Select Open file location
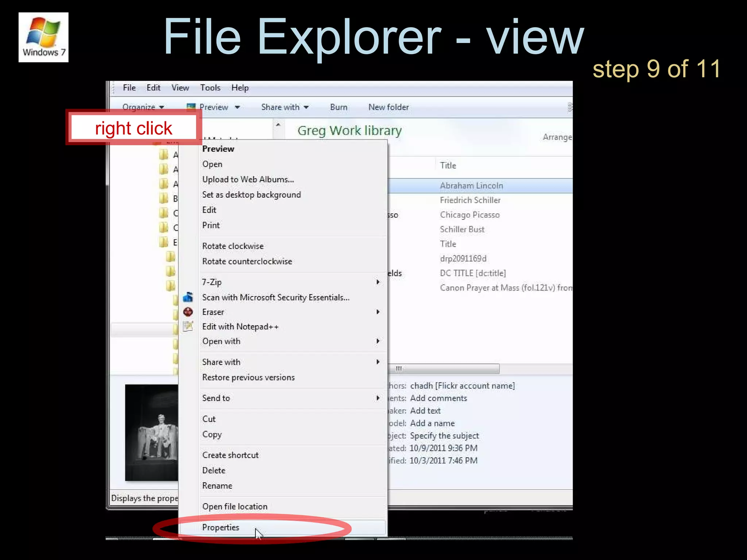747x560 pixels. (x=235, y=506)
